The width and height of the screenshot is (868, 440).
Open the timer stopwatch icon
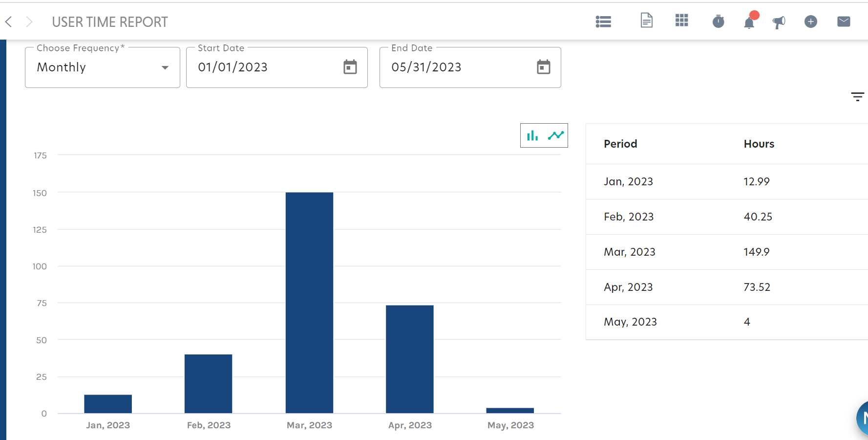[x=718, y=21]
